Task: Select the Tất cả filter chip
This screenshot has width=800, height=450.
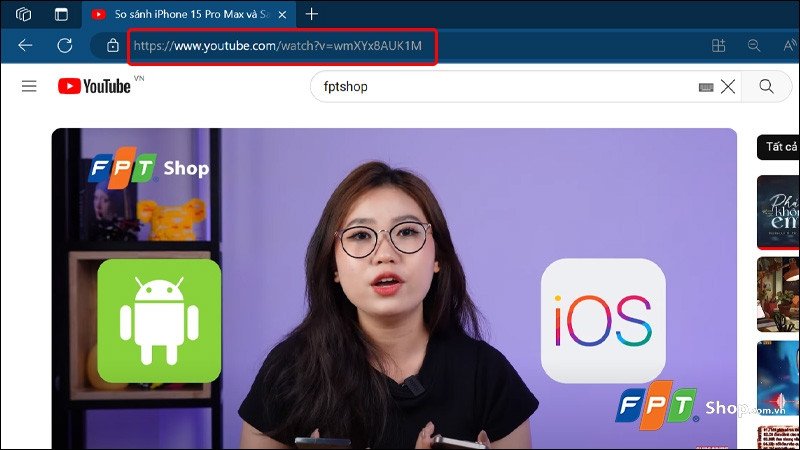Action: pyautogui.click(x=779, y=147)
